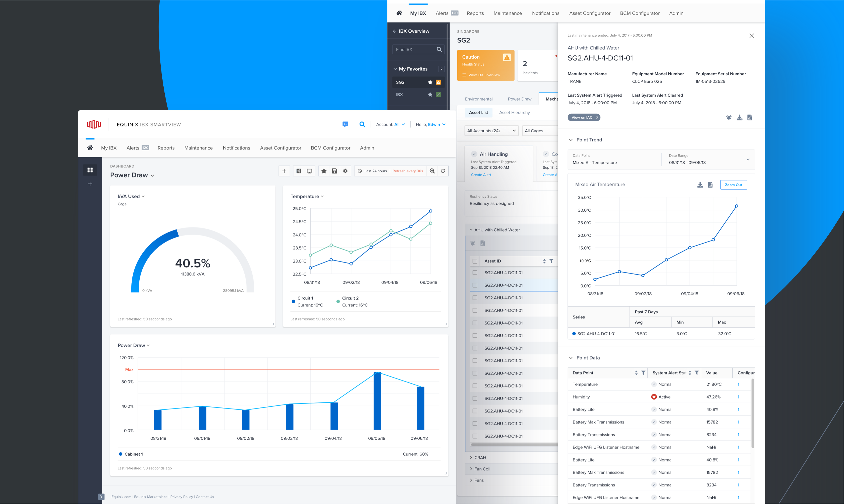
Task: Click the Equinix logo in dashboard window
Action: click(x=94, y=124)
